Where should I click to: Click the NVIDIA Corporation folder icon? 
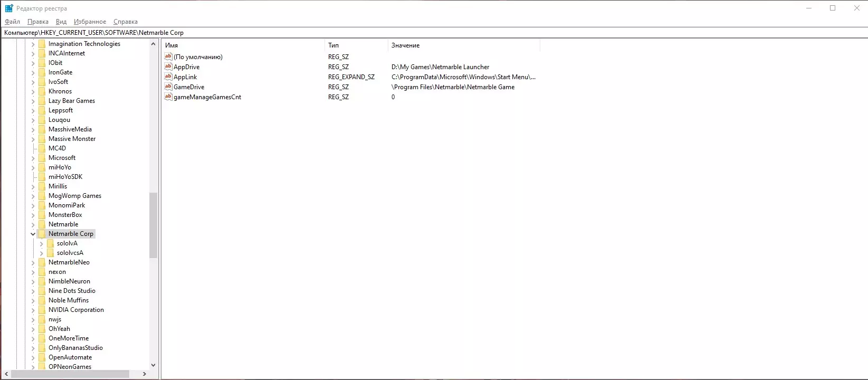pyautogui.click(x=42, y=310)
